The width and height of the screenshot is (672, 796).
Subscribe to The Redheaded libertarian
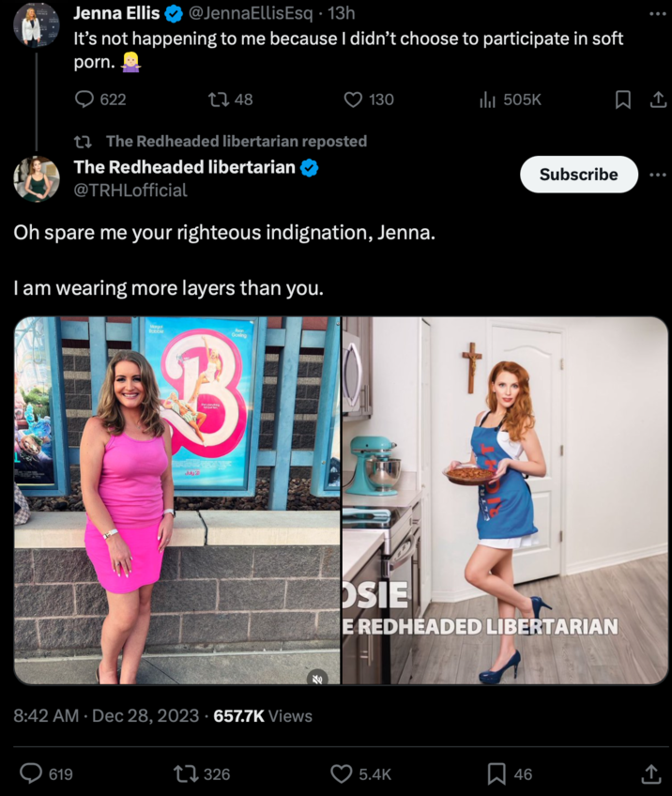click(x=578, y=175)
